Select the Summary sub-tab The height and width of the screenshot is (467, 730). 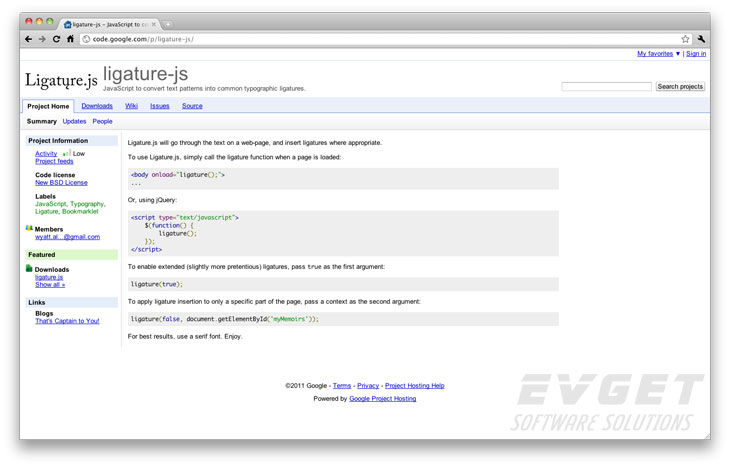[41, 121]
